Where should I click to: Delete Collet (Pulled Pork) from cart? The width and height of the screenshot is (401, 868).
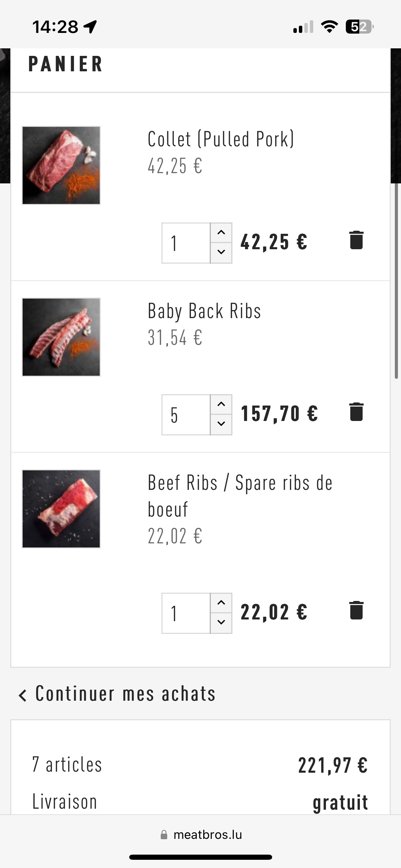pos(356,240)
